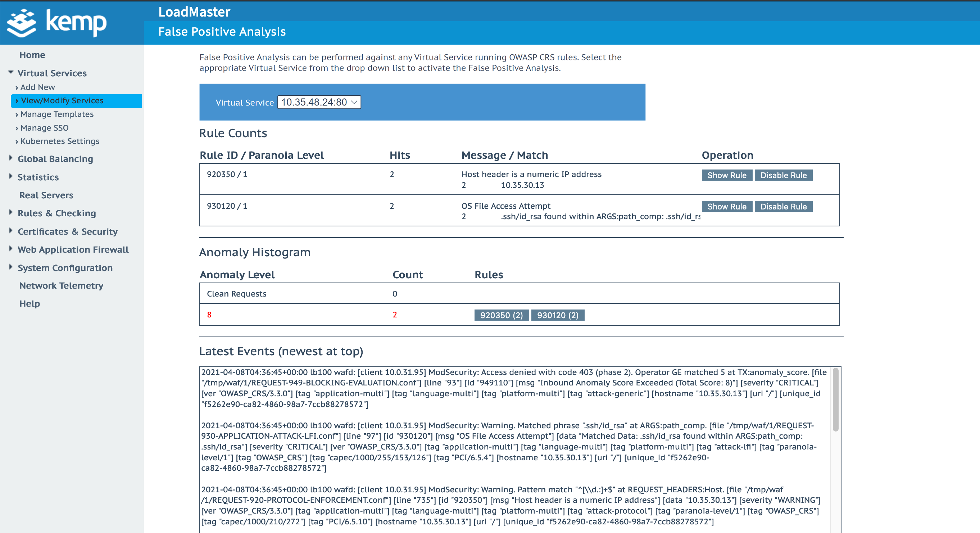Screen dimensions: 980x533
Task: Expand System Configuration arrow
Action: click(11, 267)
